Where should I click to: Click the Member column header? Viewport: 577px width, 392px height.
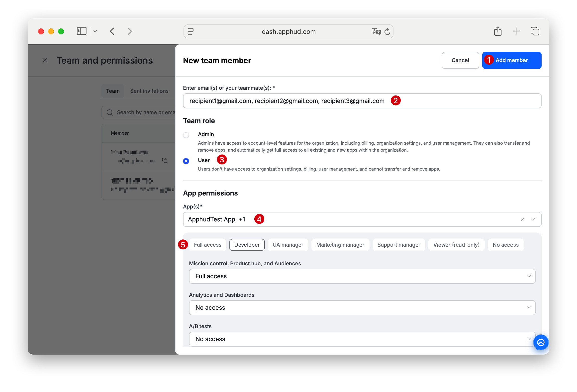coord(120,133)
